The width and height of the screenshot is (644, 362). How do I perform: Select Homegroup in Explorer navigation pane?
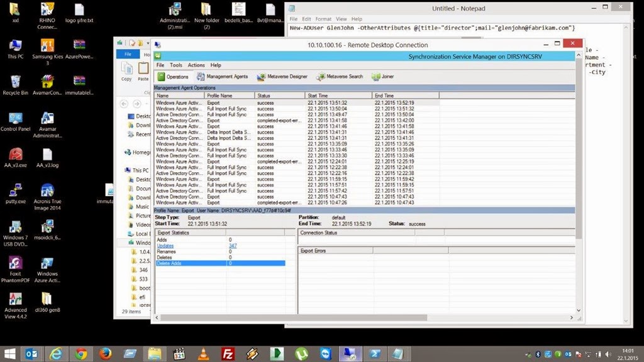pyautogui.click(x=138, y=152)
